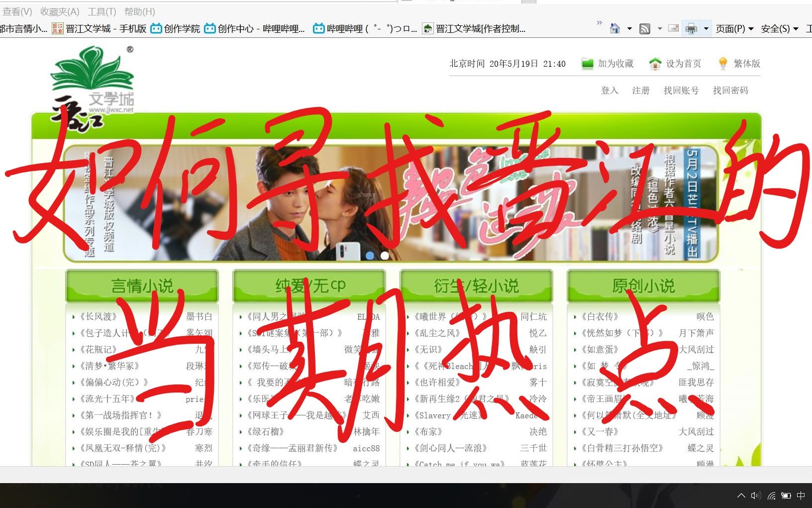Click the taskbar volume icon

coord(756,496)
